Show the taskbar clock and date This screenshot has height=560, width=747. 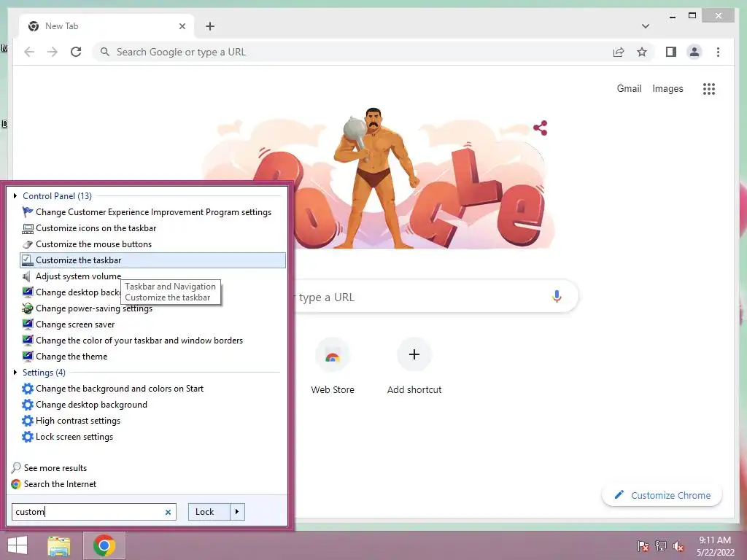(715, 546)
